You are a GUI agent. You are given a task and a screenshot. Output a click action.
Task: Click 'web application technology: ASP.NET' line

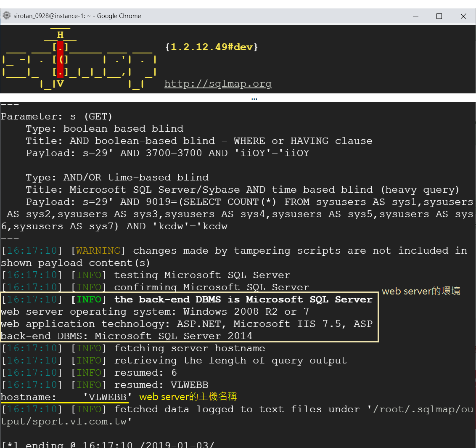187,324
